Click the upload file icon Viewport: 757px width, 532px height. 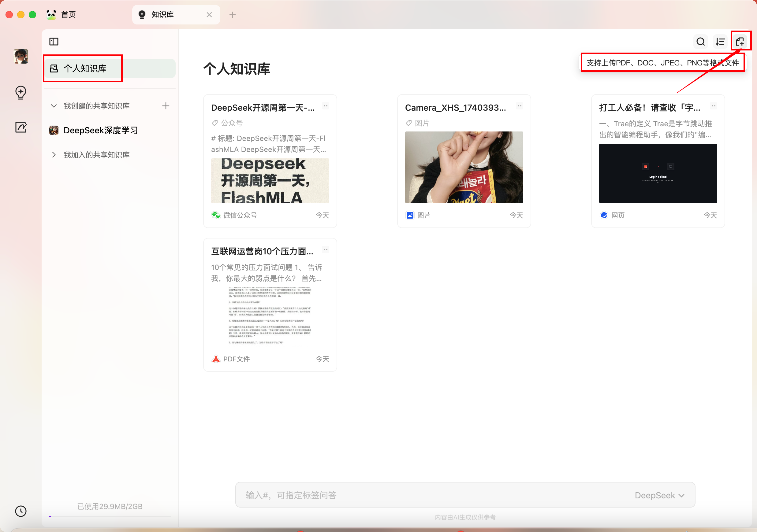point(740,42)
